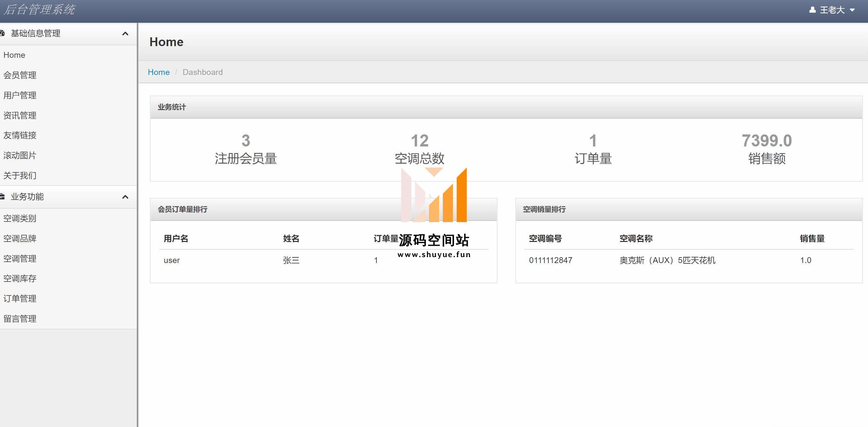Click the Dashboard breadcrumb text
868x427 pixels.
click(x=202, y=72)
